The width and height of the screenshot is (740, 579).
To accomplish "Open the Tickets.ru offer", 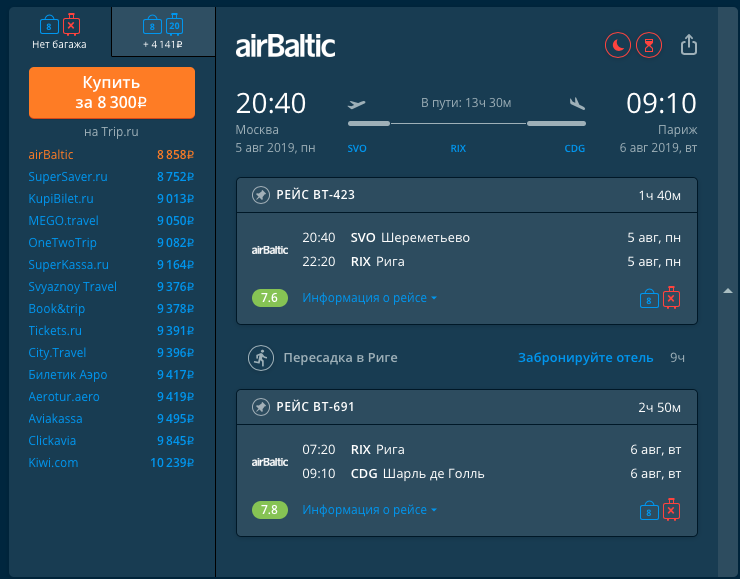I will [111, 331].
